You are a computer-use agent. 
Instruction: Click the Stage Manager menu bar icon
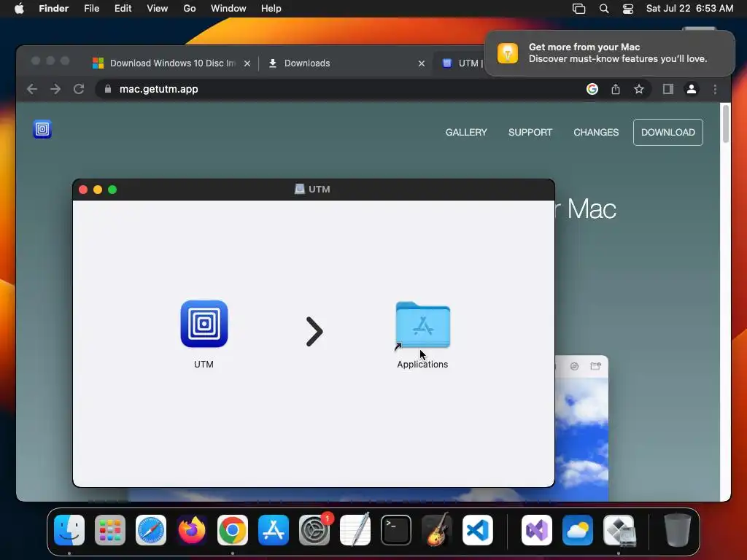(578, 9)
